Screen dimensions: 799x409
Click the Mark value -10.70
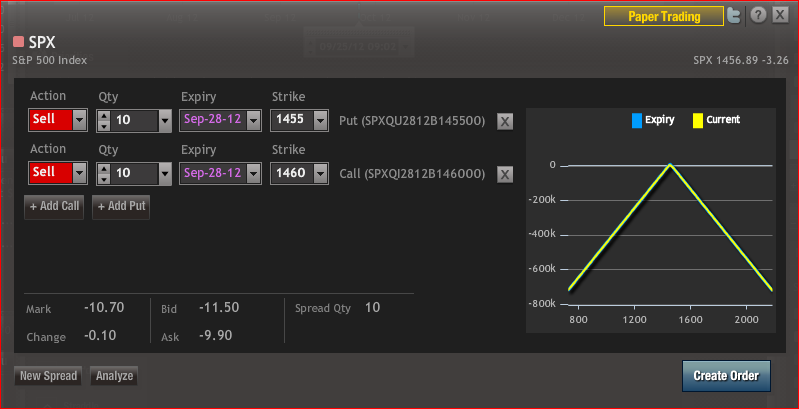tap(104, 308)
